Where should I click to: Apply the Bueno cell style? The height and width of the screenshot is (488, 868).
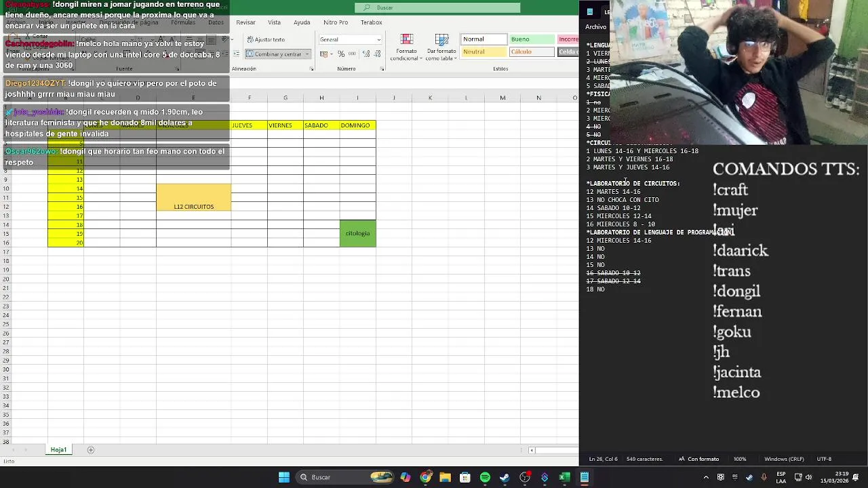click(x=532, y=39)
